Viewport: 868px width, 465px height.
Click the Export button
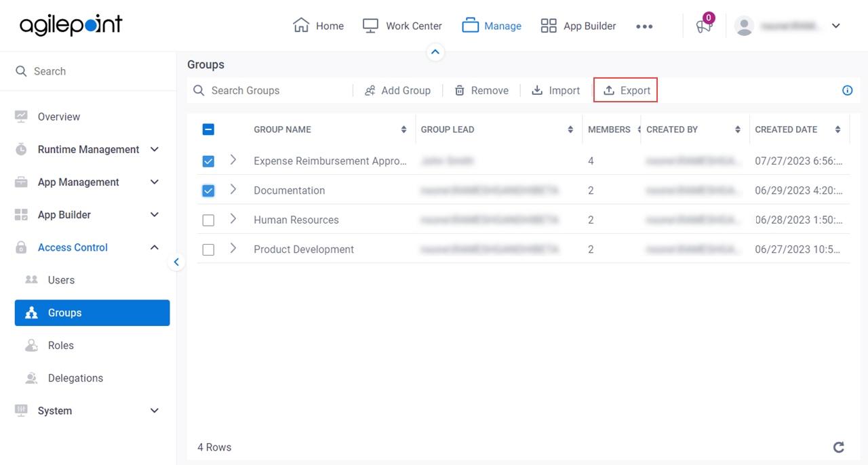click(626, 90)
